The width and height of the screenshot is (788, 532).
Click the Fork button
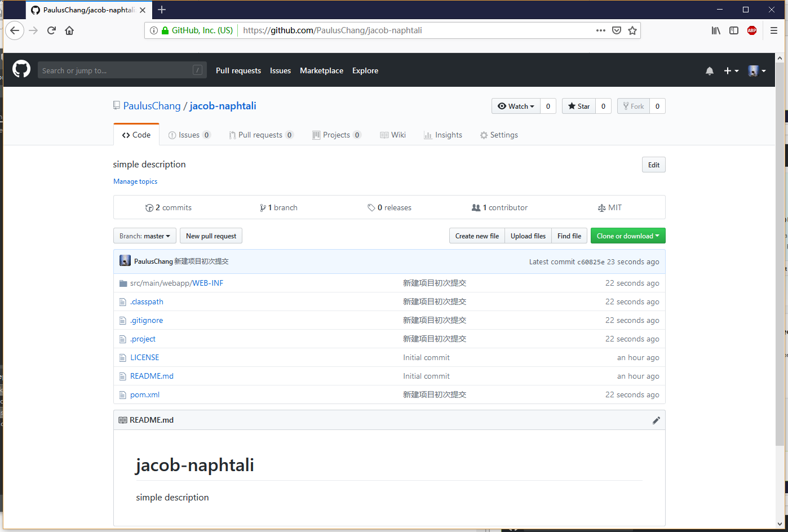click(634, 106)
